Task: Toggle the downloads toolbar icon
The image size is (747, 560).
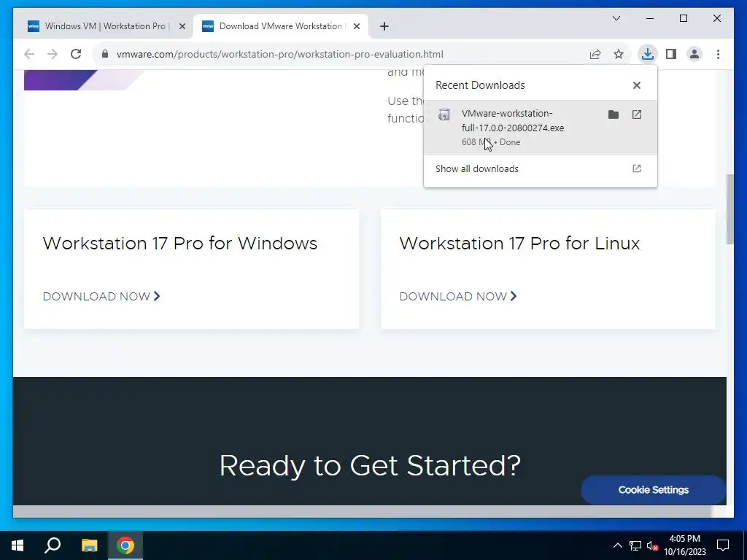Action: pyautogui.click(x=648, y=54)
